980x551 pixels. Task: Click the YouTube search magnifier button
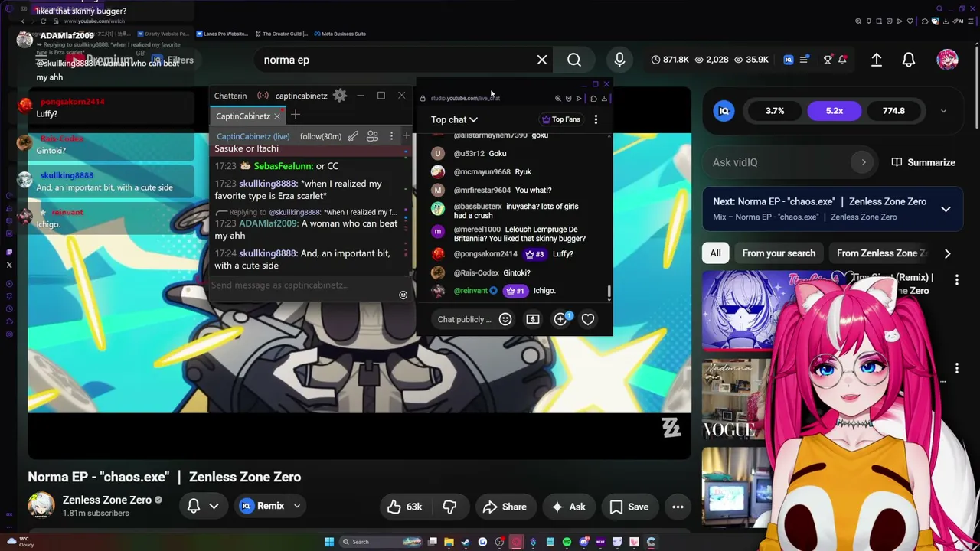click(x=574, y=60)
